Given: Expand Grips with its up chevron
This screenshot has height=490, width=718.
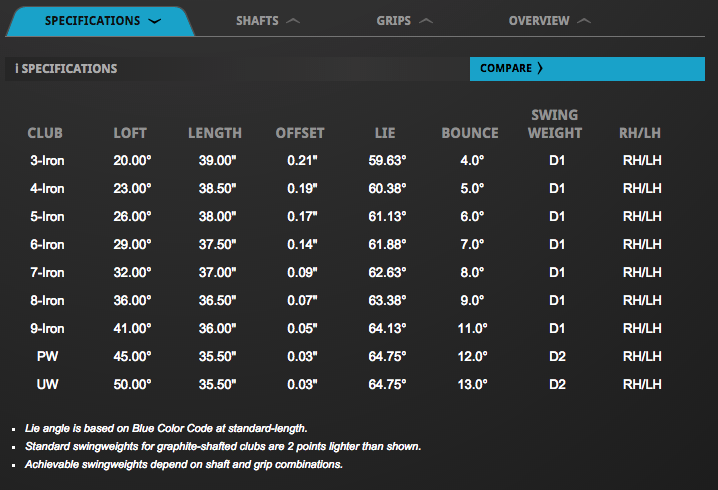Looking at the screenshot, I should pos(426,21).
